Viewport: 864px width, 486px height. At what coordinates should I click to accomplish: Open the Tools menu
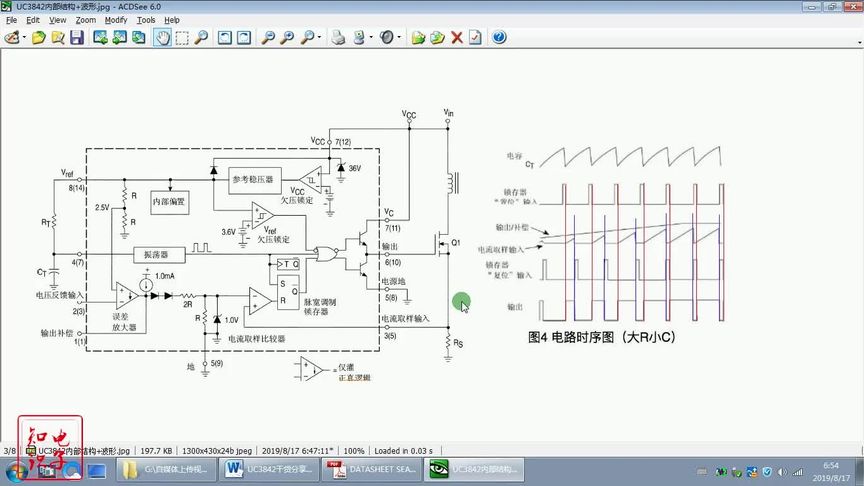pos(146,20)
